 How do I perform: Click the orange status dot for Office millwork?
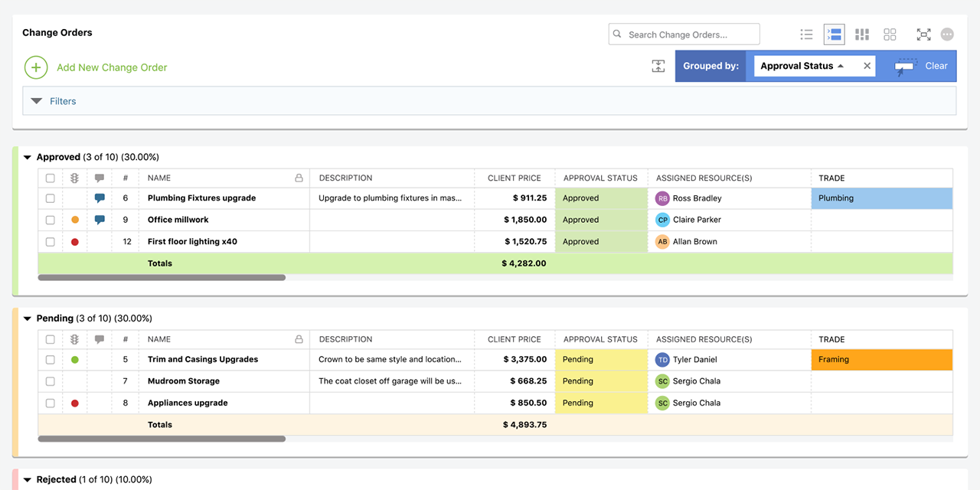tap(75, 220)
